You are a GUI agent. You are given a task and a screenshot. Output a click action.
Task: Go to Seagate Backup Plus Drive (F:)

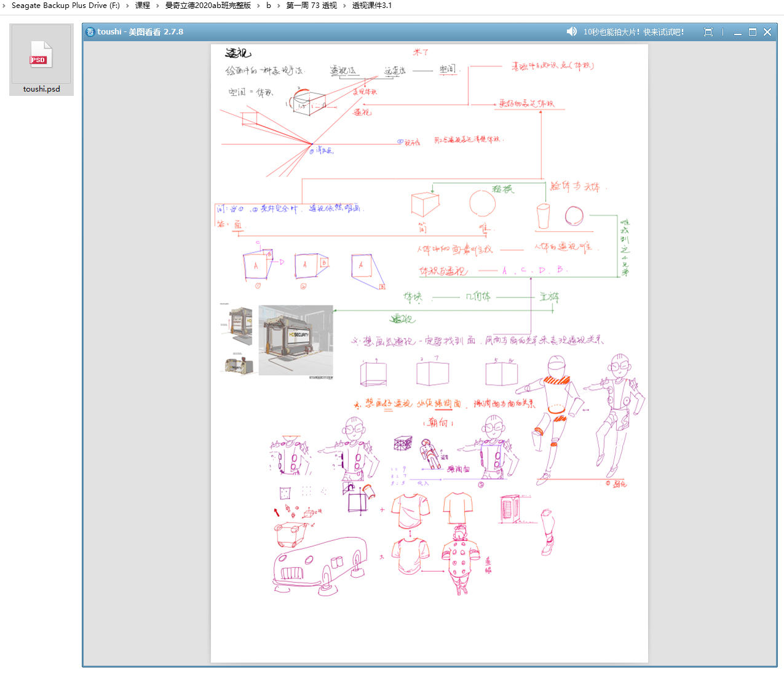coord(65,6)
